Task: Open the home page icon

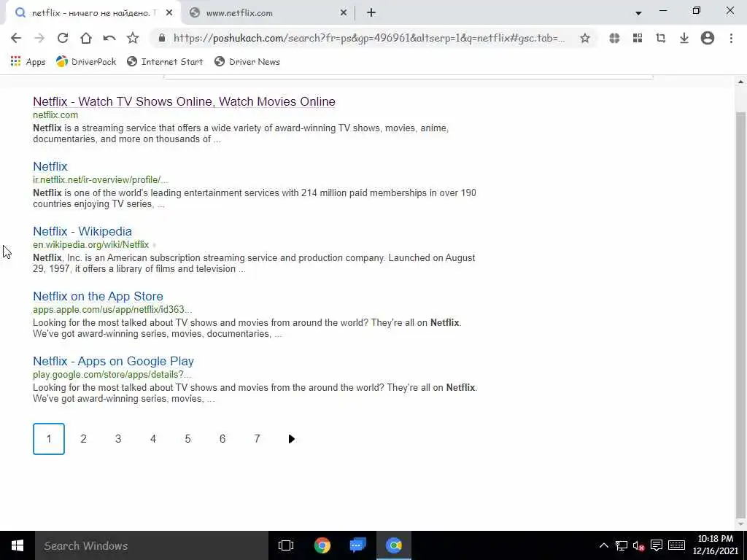Action: pyautogui.click(x=86, y=38)
